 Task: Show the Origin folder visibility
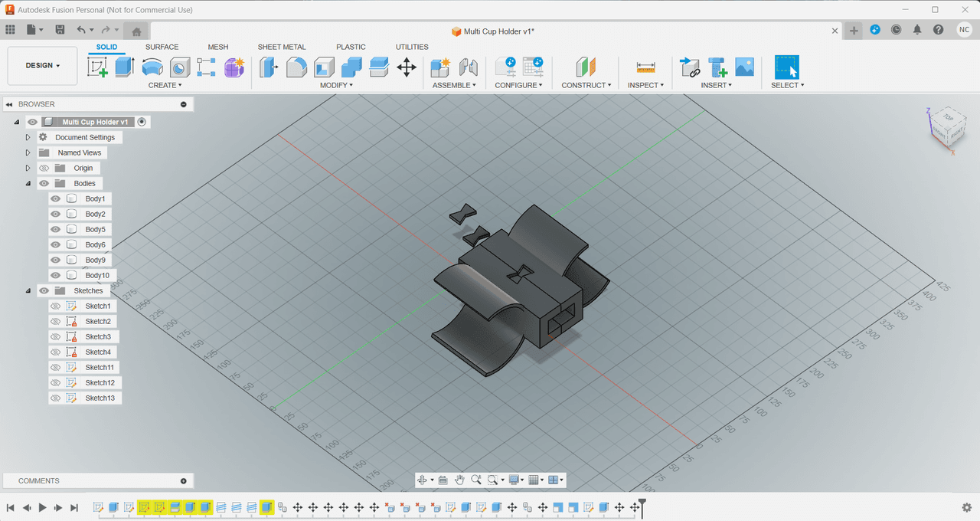[x=44, y=168]
